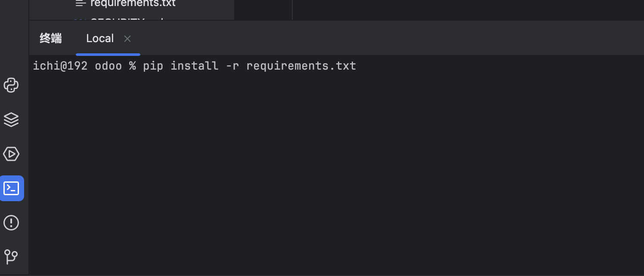Click the ichi@192 prompt text
This screenshot has width=644, height=276.
(x=60, y=66)
